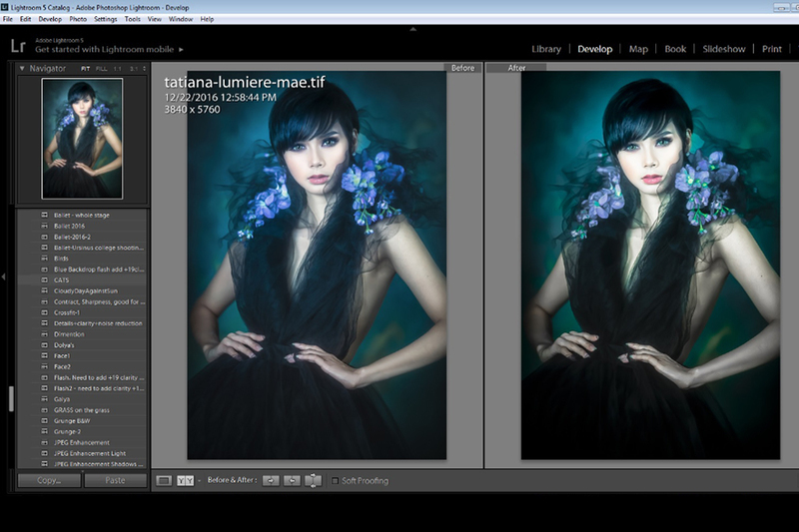The height and width of the screenshot is (532, 799).
Task: Hide top module panel with arrow
Action: tap(413, 29)
